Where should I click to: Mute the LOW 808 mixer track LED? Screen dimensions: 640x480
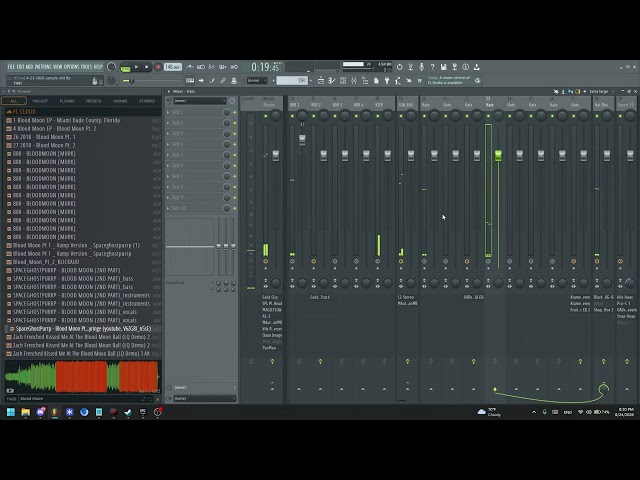coord(401,116)
